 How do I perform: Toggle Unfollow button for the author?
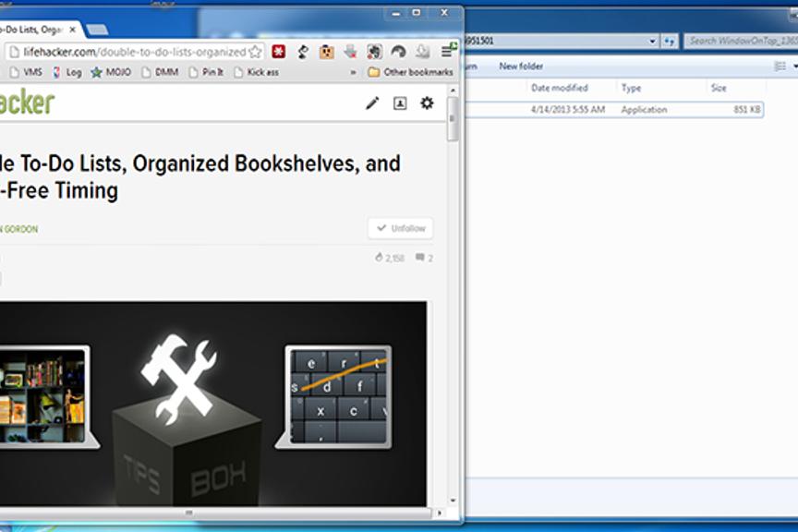(x=400, y=228)
